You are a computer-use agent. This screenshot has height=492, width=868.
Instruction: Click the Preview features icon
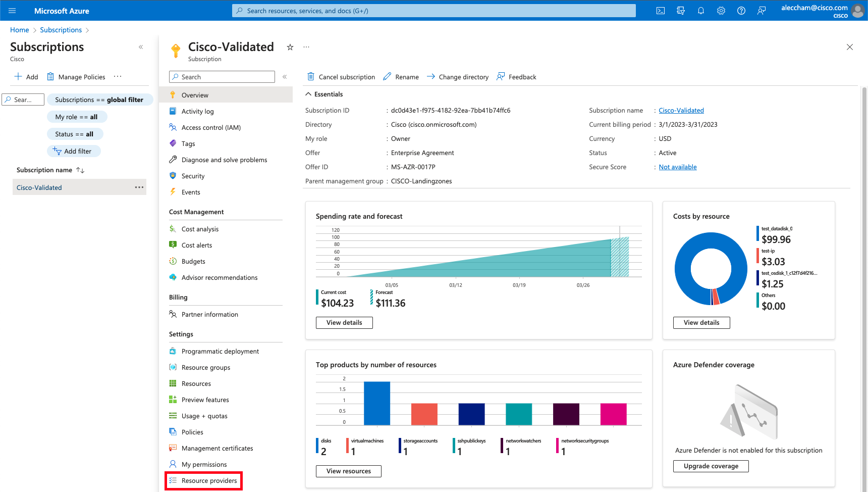click(173, 400)
